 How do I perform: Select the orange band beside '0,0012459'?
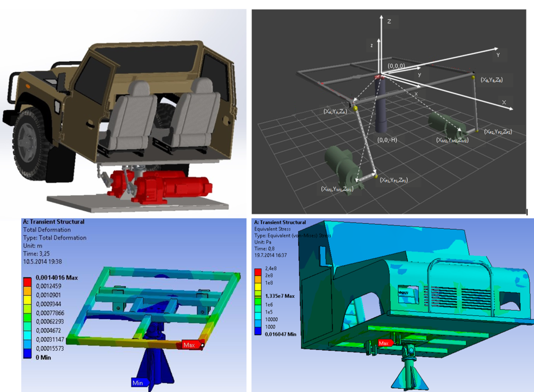[x=27, y=290]
